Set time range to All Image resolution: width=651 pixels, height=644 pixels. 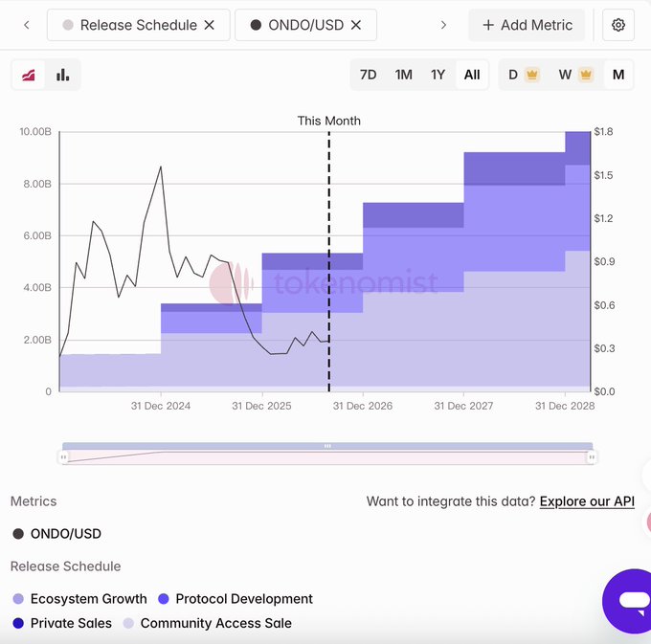tap(472, 75)
